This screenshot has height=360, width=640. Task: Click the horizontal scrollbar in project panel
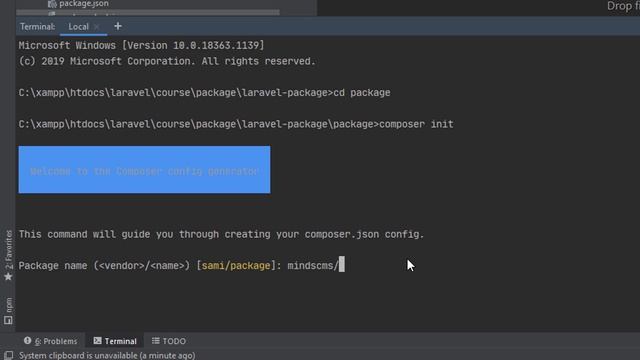tap(148, 13)
